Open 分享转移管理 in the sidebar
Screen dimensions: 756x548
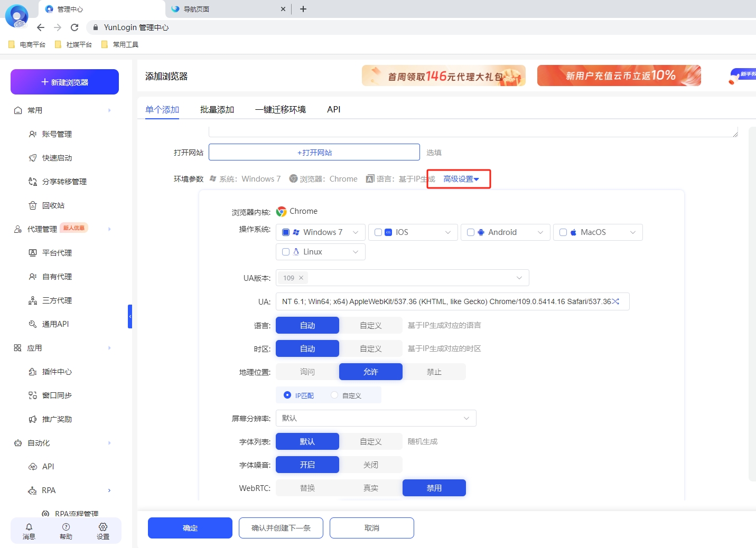[63, 182]
